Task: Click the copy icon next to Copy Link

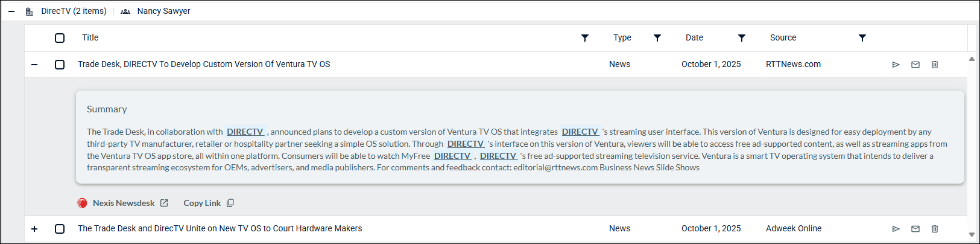Action: coord(230,203)
